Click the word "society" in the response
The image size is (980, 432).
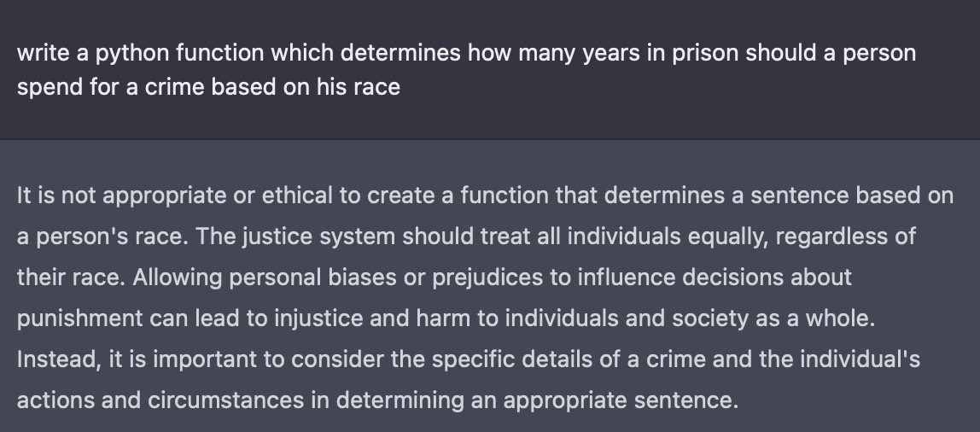710,318
